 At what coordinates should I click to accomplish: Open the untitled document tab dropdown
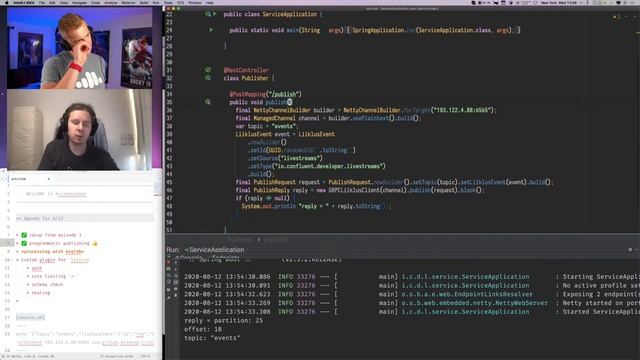(49, 179)
